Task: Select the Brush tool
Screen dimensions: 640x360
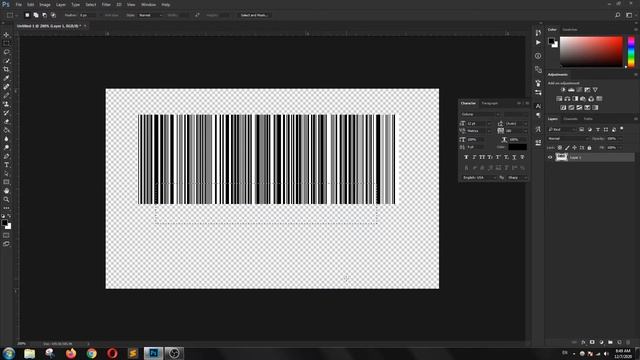Action: coord(6,96)
